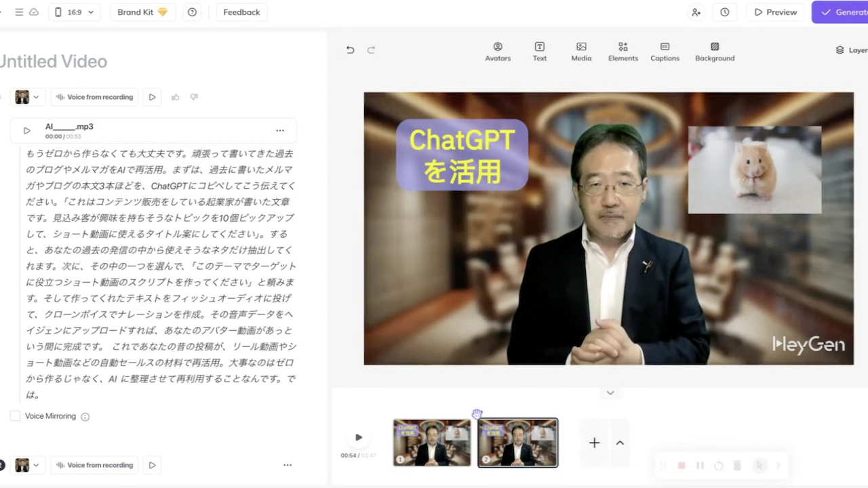Click the cloud save status icon
The height and width of the screenshot is (488, 868).
pyautogui.click(x=34, y=12)
